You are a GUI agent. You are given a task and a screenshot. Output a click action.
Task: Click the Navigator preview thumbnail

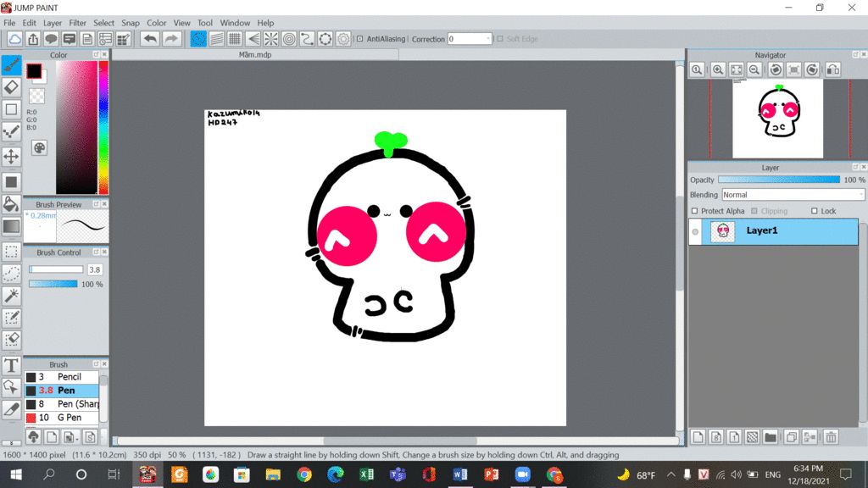click(x=777, y=119)
